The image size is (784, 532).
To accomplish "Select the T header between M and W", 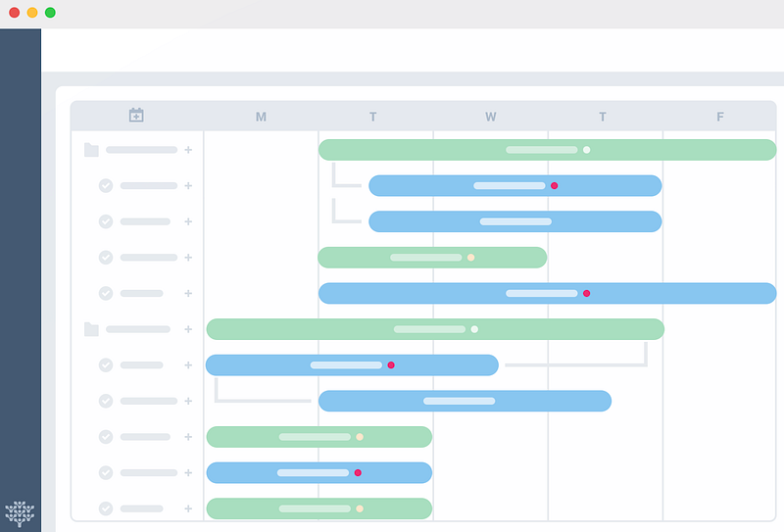I will pyautogui.click(x=373, y=117).
